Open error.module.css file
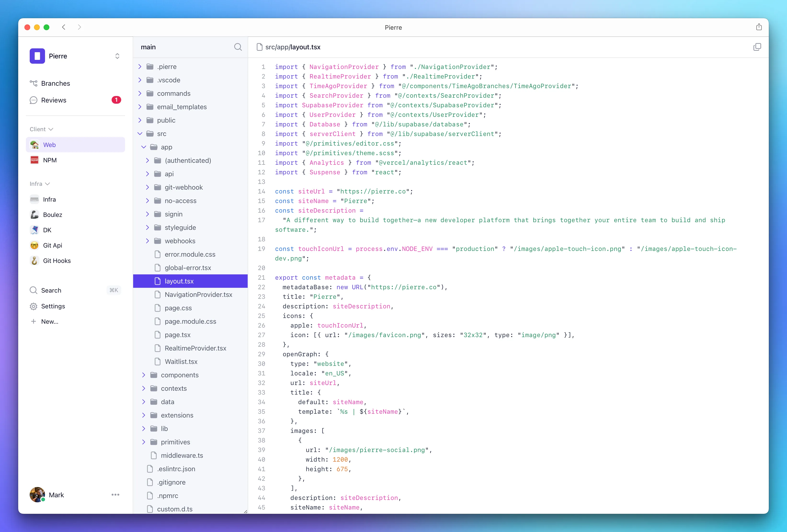This screenshot has width=787, height=532. [190, 254]
